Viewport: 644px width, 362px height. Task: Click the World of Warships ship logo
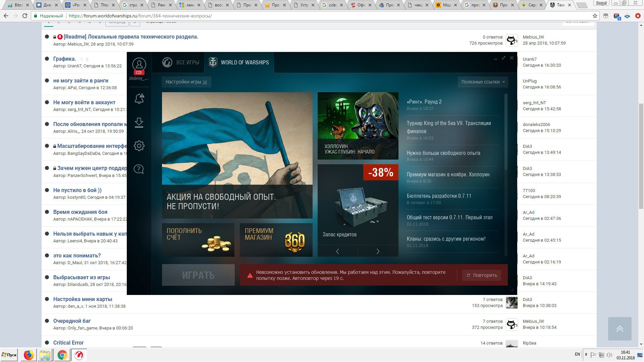tap(213, 62)
